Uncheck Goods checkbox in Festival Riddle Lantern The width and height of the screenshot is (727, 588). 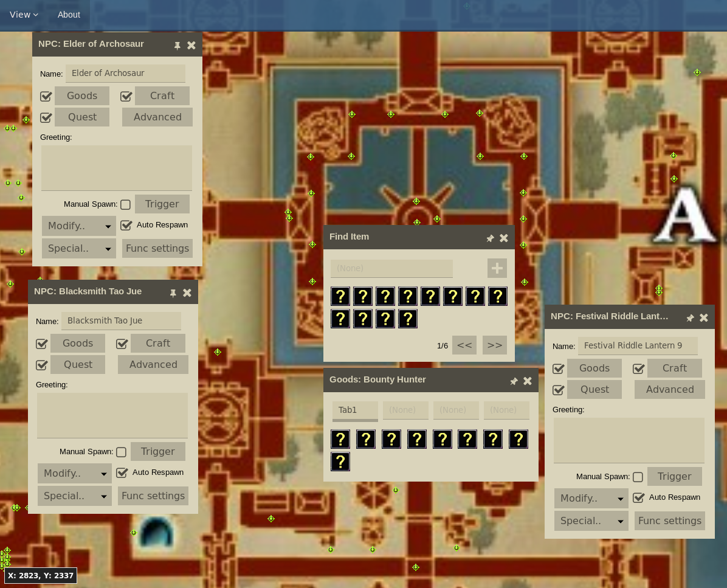(558, 368)
